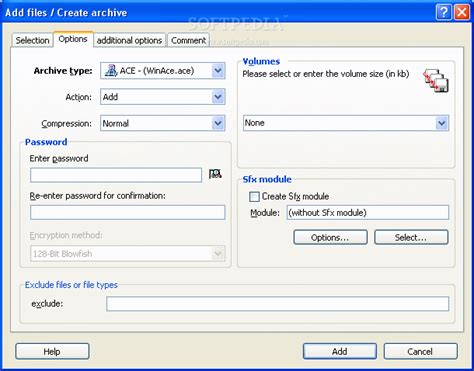Click the 'Please select or enter the volume size' text
474x371 pixels.
pos(326,74)
